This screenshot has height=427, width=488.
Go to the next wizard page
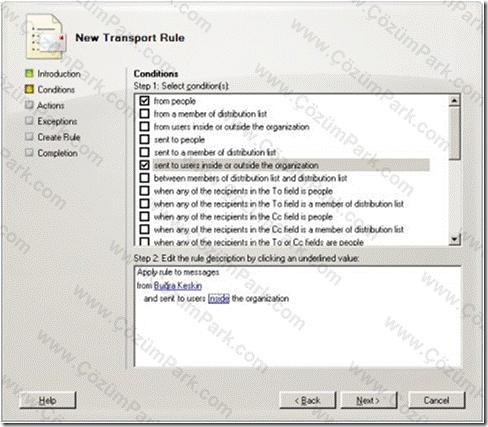(x=369, y=400)
